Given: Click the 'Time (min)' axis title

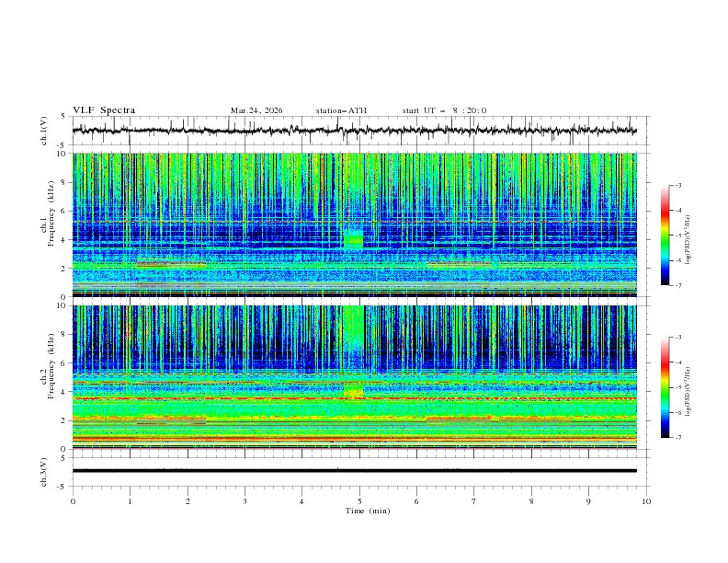Looking at the screenshot, I should [x=368, y=511].
